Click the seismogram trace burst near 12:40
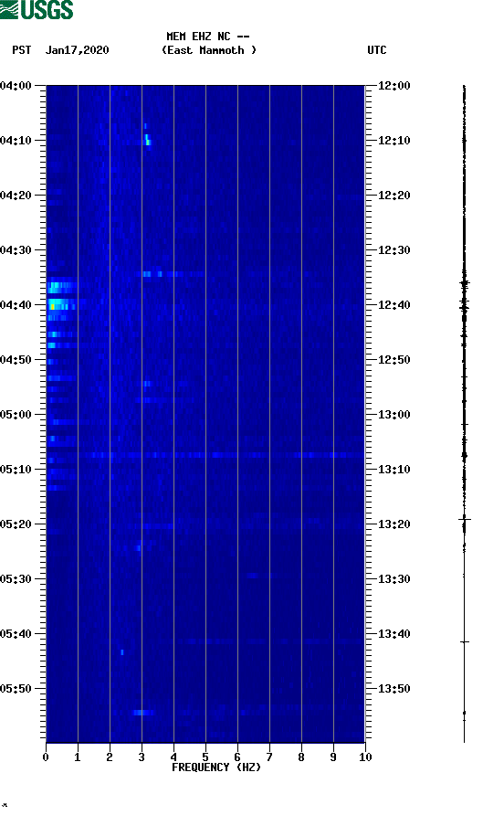Screen dimensions: 504x815 pyautogui.click(x=465, y=307)
